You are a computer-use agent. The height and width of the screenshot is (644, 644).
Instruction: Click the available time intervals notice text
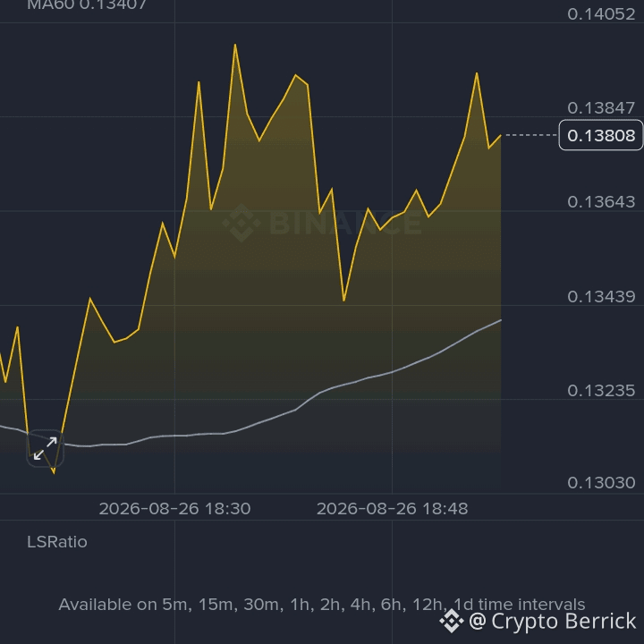[322, 605]
